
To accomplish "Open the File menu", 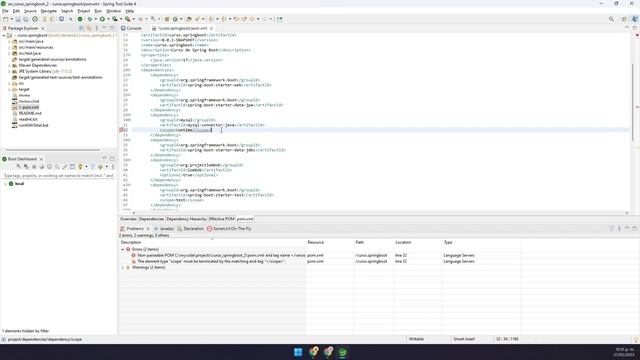I will tap(5, 11).
